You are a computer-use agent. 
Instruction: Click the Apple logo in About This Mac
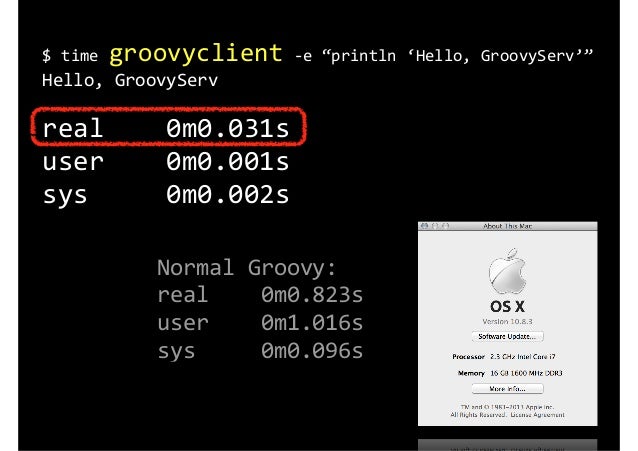(x=507, y=271)
